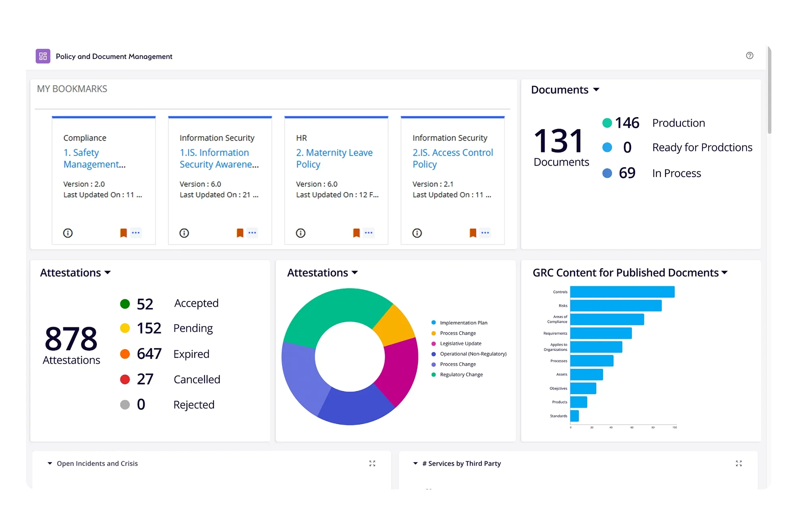Collapse the Open Incidents and Crisis section
This screenshot has width=800, height=532.
50,463
